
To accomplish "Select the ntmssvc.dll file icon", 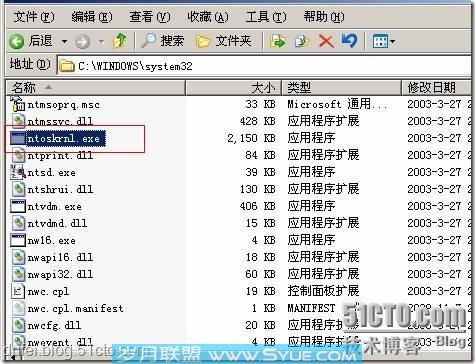I will [18, 120].
